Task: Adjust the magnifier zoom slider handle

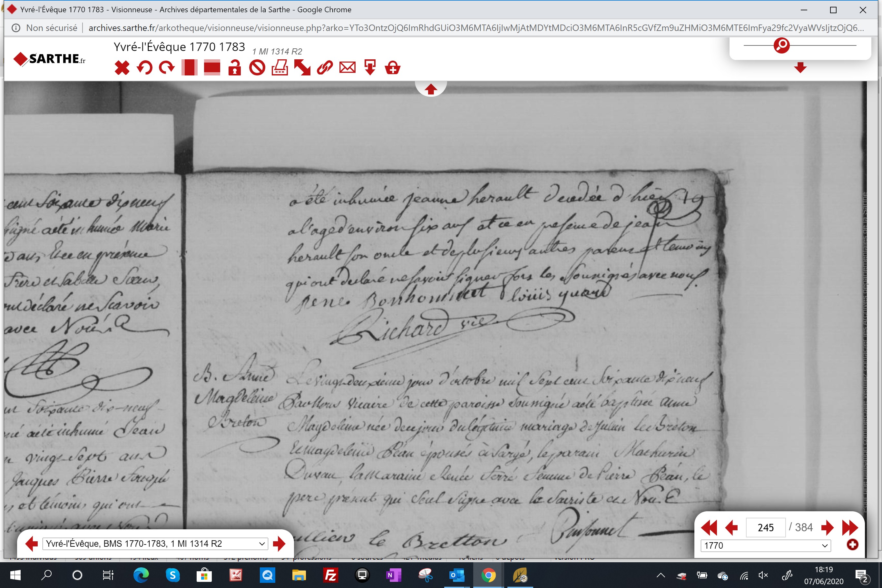Action: (781, 45)
